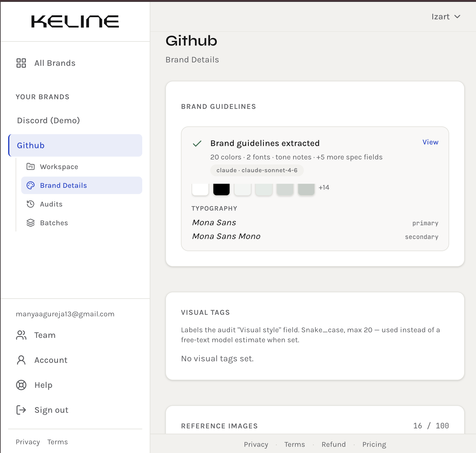Screen dimensions: 476x453
Task: Open Pricing link in page footer
Action: point(374,444)
